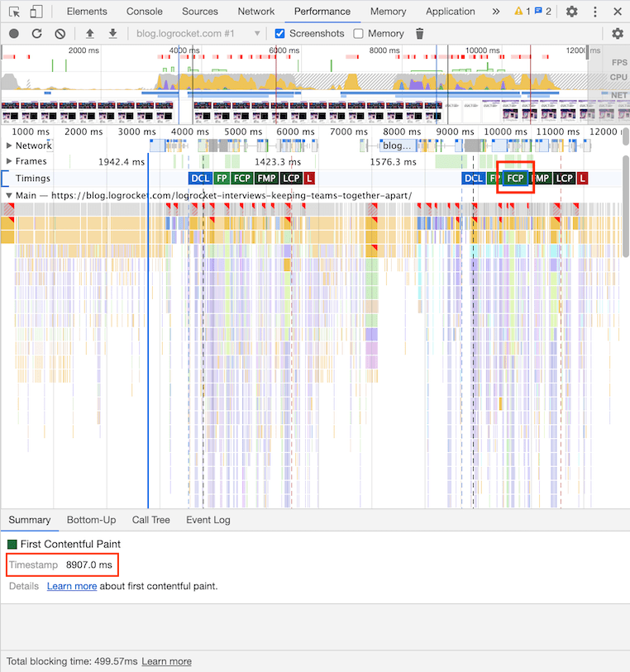Click the warning count indicator

pos(523,12)
